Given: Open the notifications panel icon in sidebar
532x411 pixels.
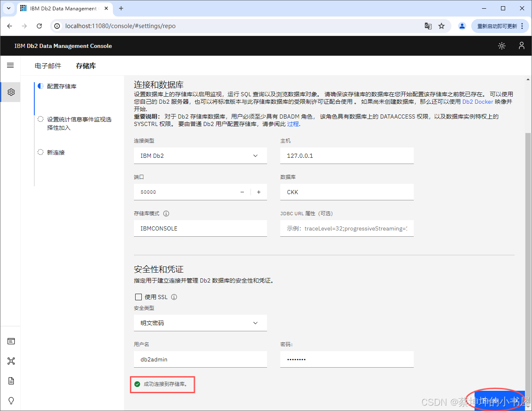Looking at the screenshot, I should point(10,341).
